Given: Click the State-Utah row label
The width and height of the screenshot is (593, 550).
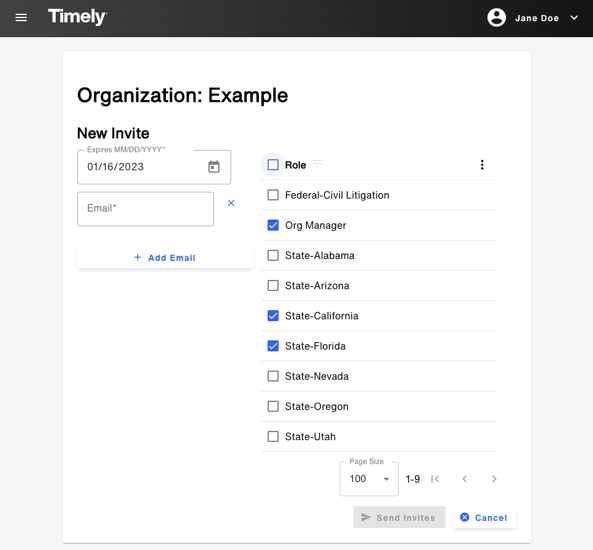Looking at the screenshot, I should (310, 437).
